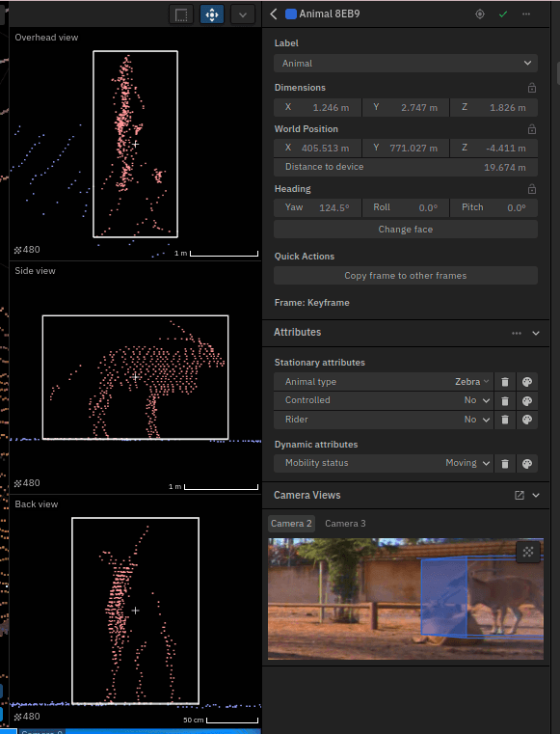Pop out the Camera Views panel
Screen dimensions: 560x734
click(x=520, y=495)
